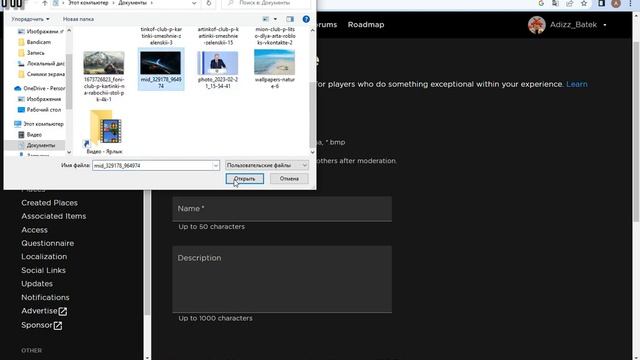Click the Adizz_Batek profile avatar

pyautogui.click(x=536, y=25)
